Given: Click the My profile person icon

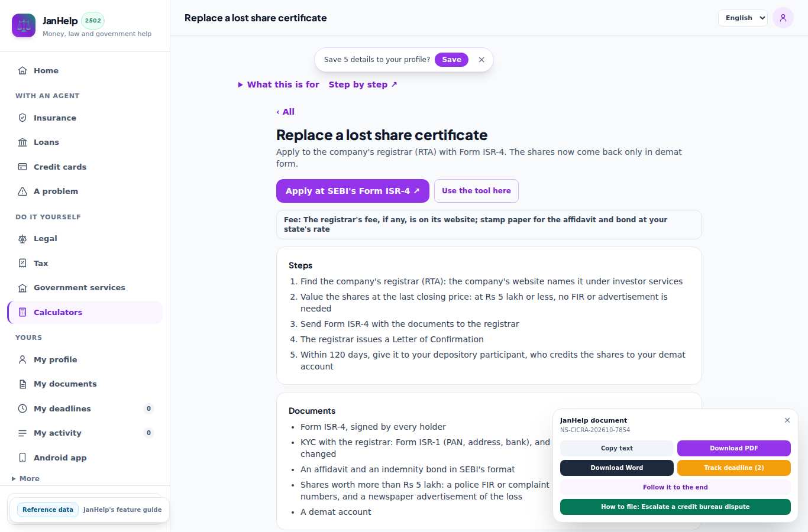Looking at the screenshot, I should click(22, 359).
